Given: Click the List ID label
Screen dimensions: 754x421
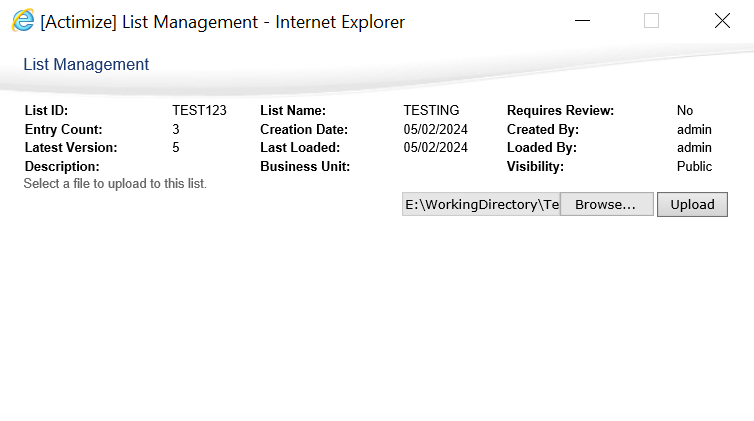Looking at the screenshot, I should [x=46, y=111].
